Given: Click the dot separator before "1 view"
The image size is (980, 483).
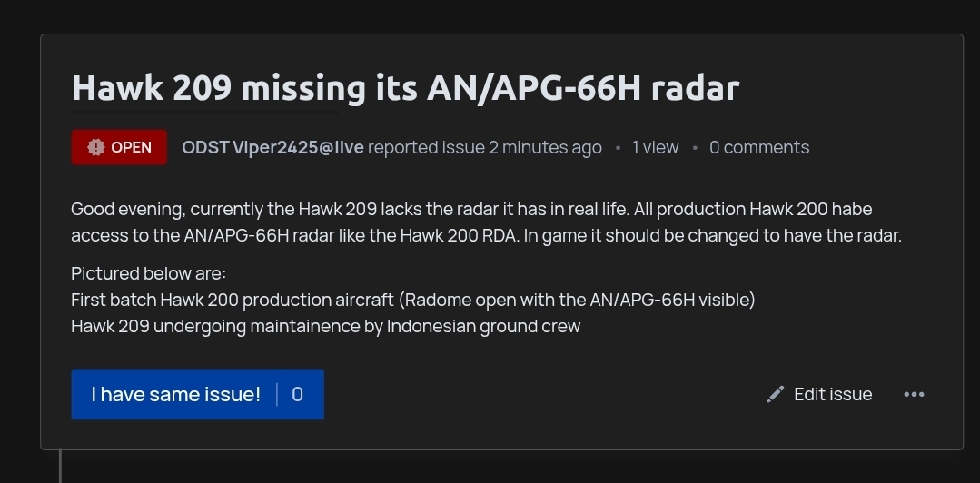Looking at the screenshot, I should [618, 147].
